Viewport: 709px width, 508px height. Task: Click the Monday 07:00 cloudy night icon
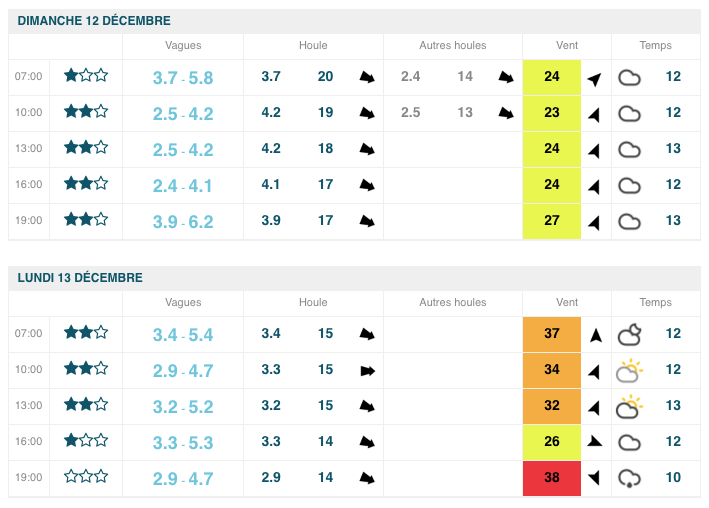629,334
